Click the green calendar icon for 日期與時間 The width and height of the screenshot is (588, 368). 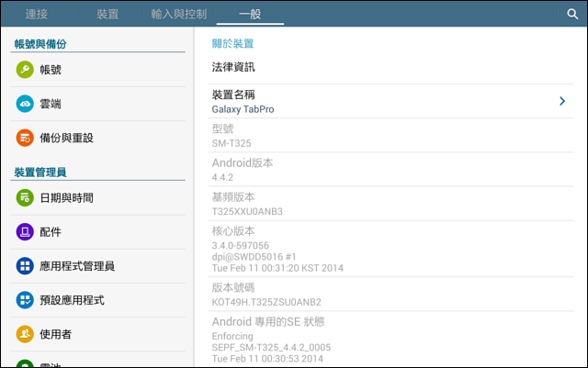coord(25,198)
